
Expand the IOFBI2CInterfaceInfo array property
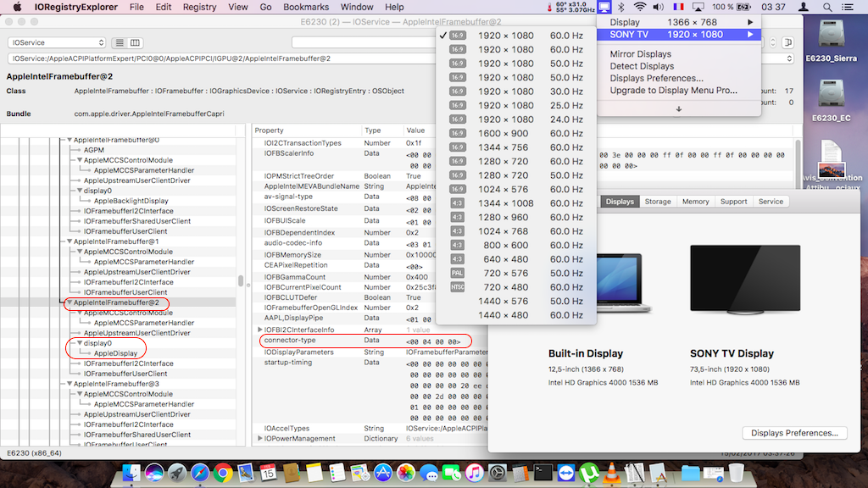pyautogui.click(x=260, y=330)
